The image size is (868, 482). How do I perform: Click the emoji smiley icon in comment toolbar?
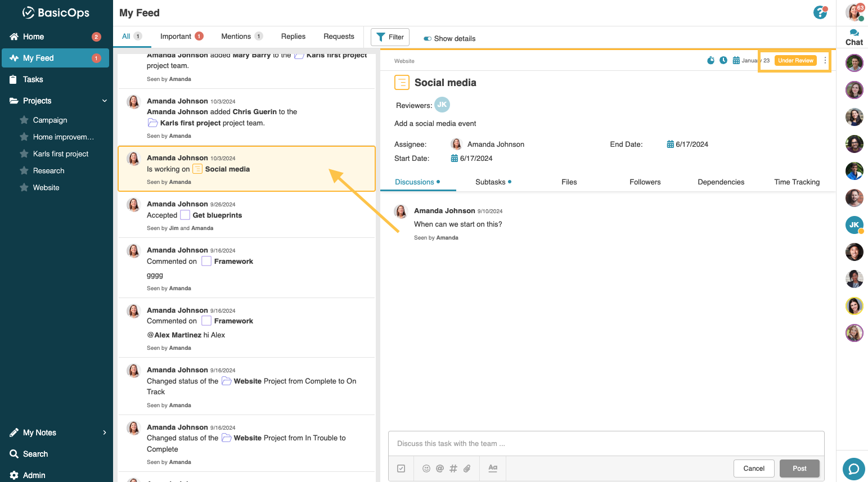[x=426, y=469]
